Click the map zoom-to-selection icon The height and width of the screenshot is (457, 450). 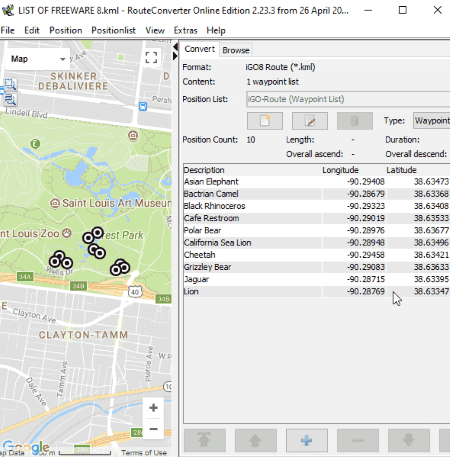tap(10, 84)
